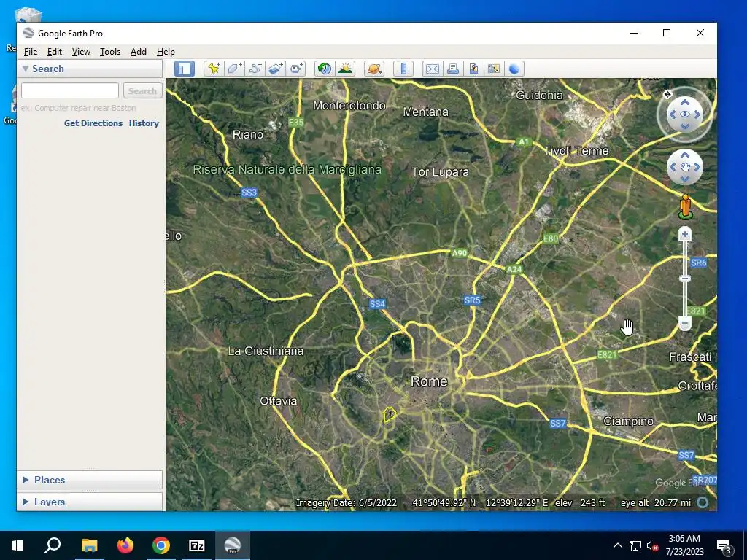Open search History link

point(144,122)
